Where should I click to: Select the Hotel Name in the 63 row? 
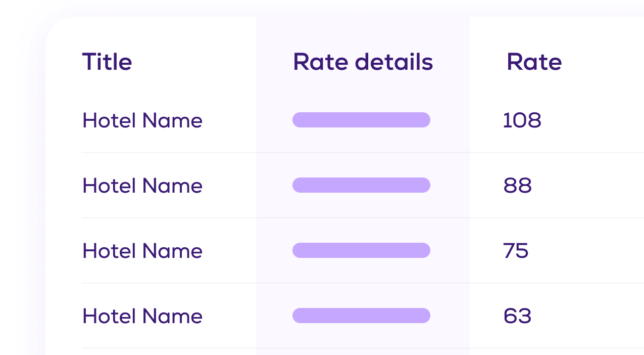(x=142, y=316)
